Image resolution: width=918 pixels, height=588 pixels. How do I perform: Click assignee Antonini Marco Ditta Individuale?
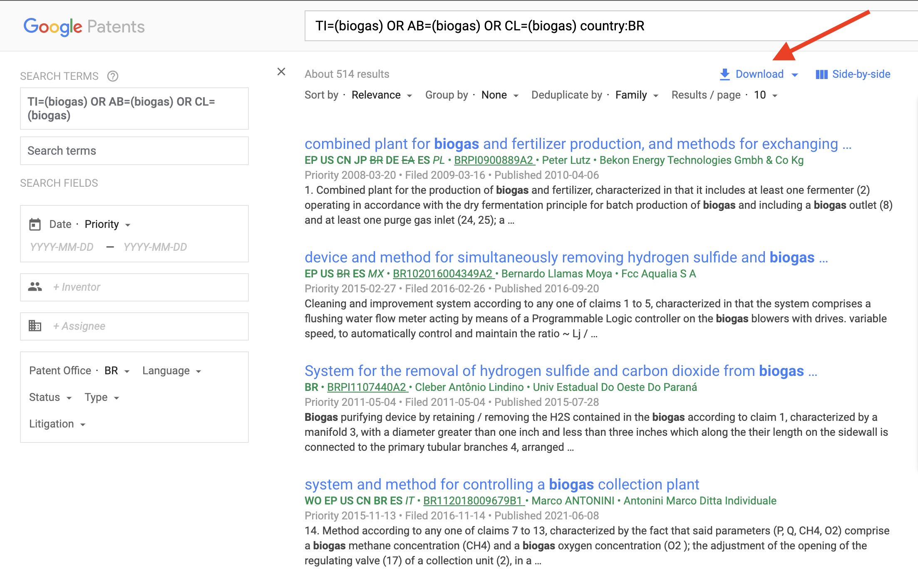(700, 501)
